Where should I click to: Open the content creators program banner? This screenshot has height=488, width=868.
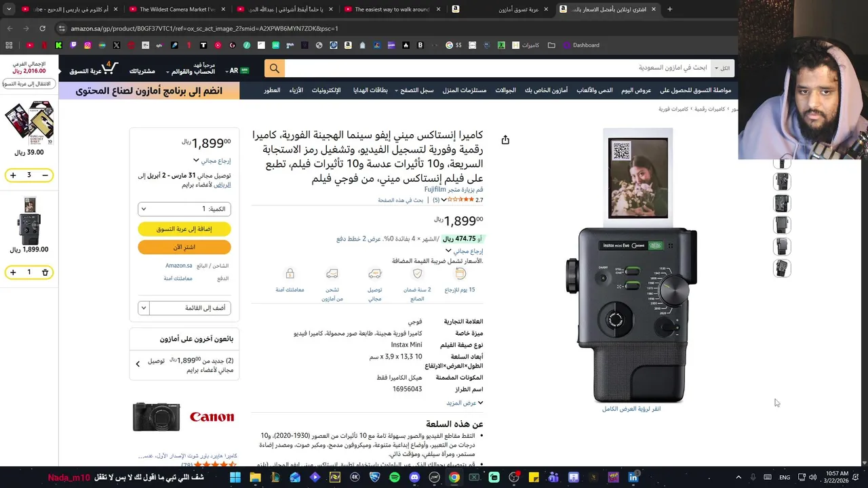click(149, 91)
